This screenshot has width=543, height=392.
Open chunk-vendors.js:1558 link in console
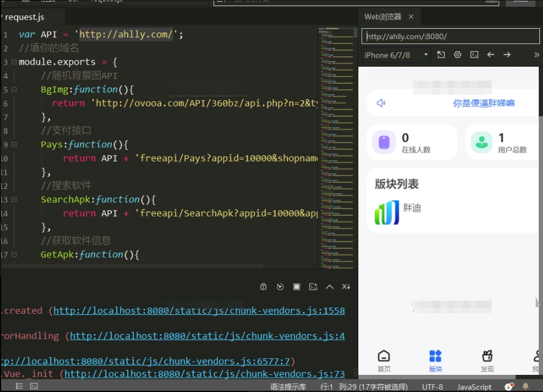tap(199, 311)
